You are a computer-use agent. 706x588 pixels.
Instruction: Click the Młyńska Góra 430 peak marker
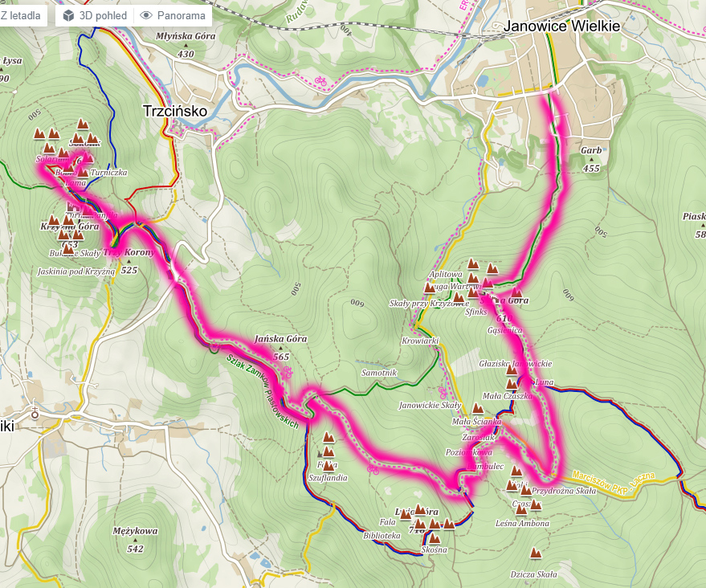186,45
